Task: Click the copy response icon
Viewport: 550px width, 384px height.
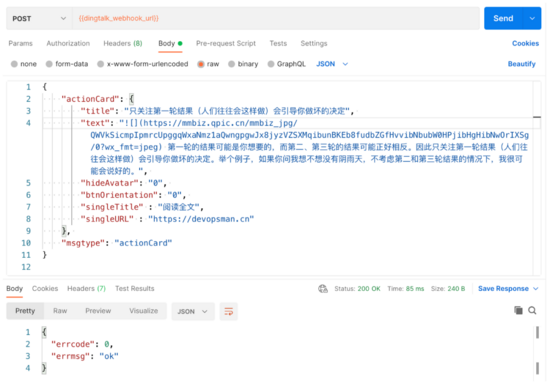Action: (x=518, y=310)
